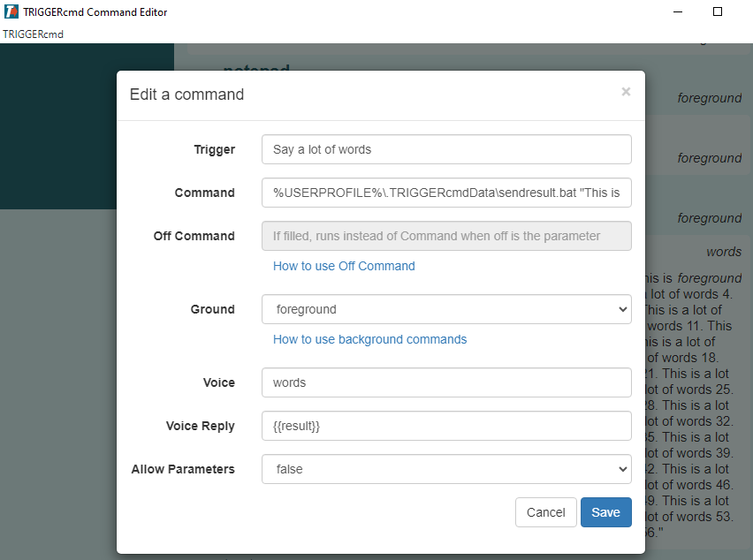Image resolution: width=753 pixels, height=560 pixels.
Task: Open How to use background commands link
Action: pyautogui.click(x=369, y=339)
